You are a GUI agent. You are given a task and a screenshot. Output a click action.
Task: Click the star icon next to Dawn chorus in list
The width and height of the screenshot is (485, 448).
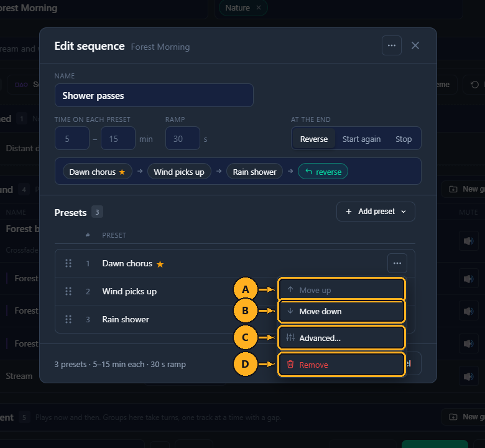pyautogui.click(x=160, y=264)
